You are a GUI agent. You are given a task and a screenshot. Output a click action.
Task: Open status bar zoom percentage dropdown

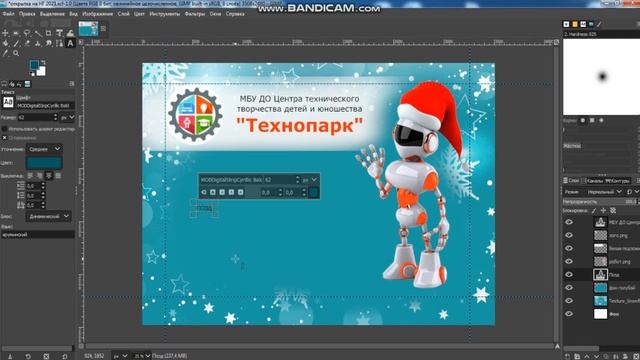point(142,356)
